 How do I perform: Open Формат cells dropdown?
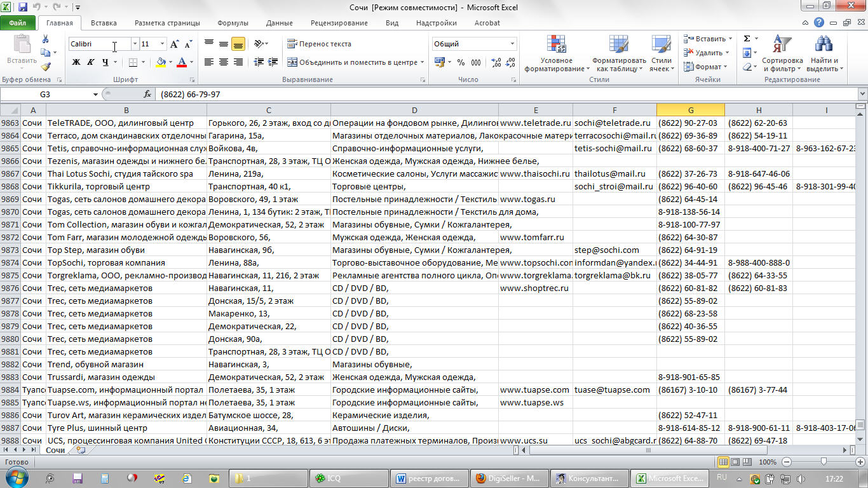[708, 67]
